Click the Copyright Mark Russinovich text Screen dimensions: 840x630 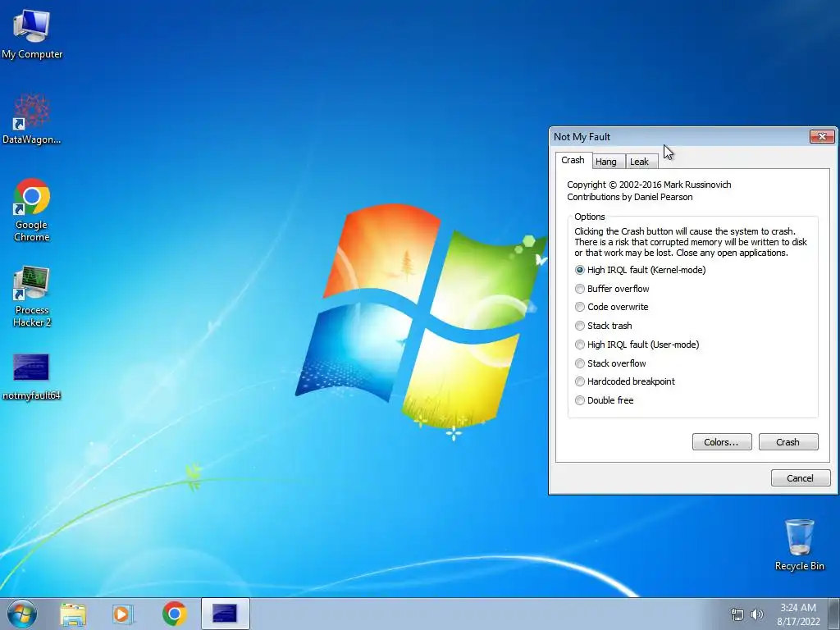click(649, 185)
